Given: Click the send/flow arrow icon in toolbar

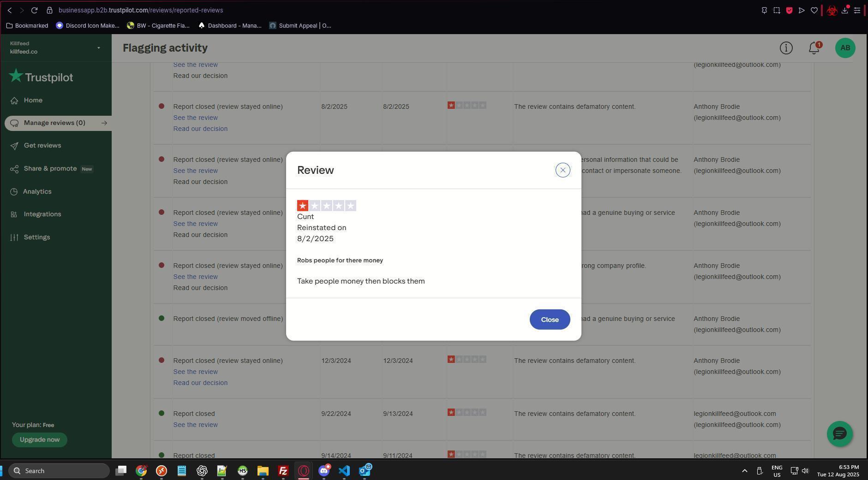Looking at the screenshot, I should tap(802, 10).
